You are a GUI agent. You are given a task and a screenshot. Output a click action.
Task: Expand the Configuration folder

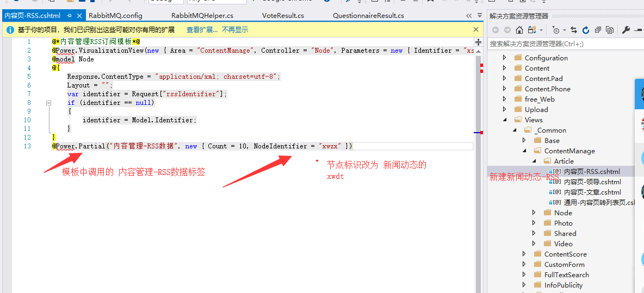[505, 58]
